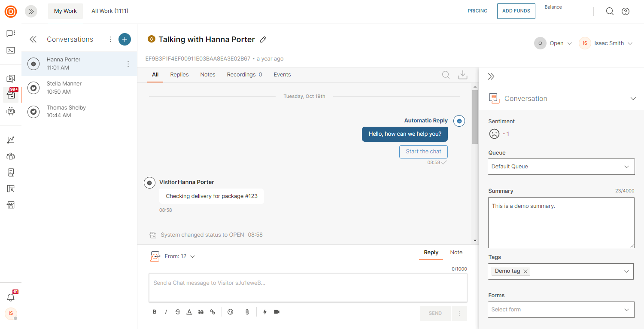The width and height of the screenshot is (644, 329).
Task: Toggle italic text formatting
Action: point(166,312)
